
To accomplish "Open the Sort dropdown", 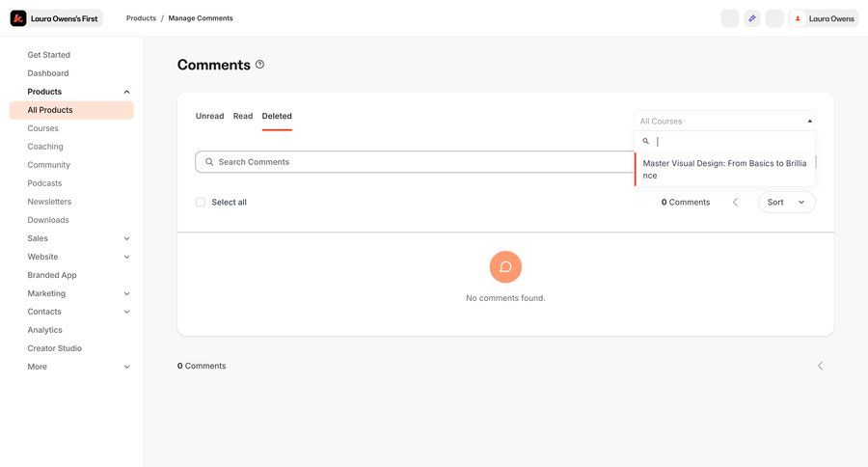I will pyautogui.click(x=786, y=203).
